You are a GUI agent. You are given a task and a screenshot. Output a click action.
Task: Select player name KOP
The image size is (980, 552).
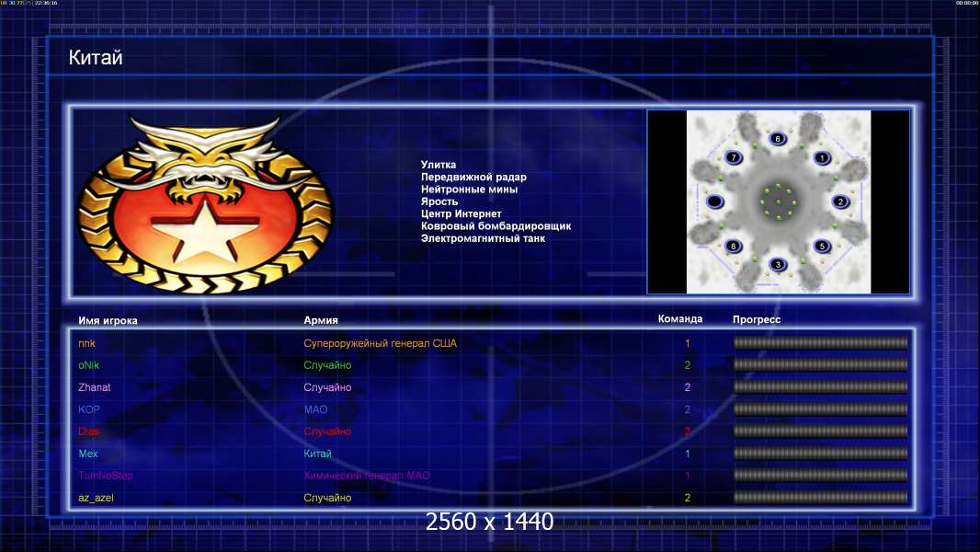click(89, 409)
